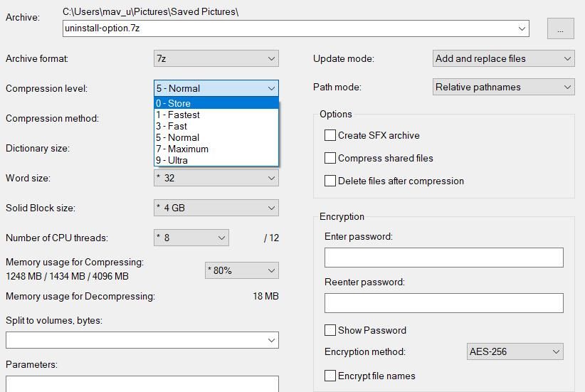
Task: Choose 3 - Fast compression level
Action: [x=216, y=126]
